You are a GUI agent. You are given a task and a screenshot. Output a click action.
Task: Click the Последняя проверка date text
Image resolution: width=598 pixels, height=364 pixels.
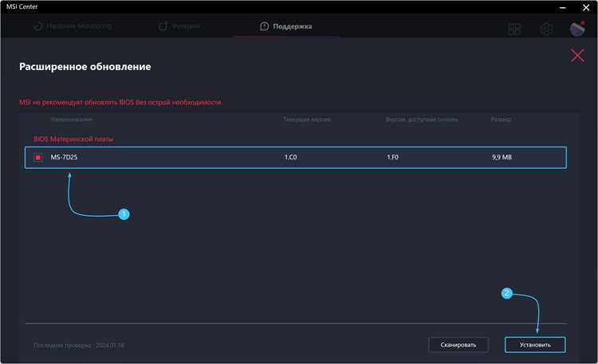pyautogui.click(x=79, y=346)
